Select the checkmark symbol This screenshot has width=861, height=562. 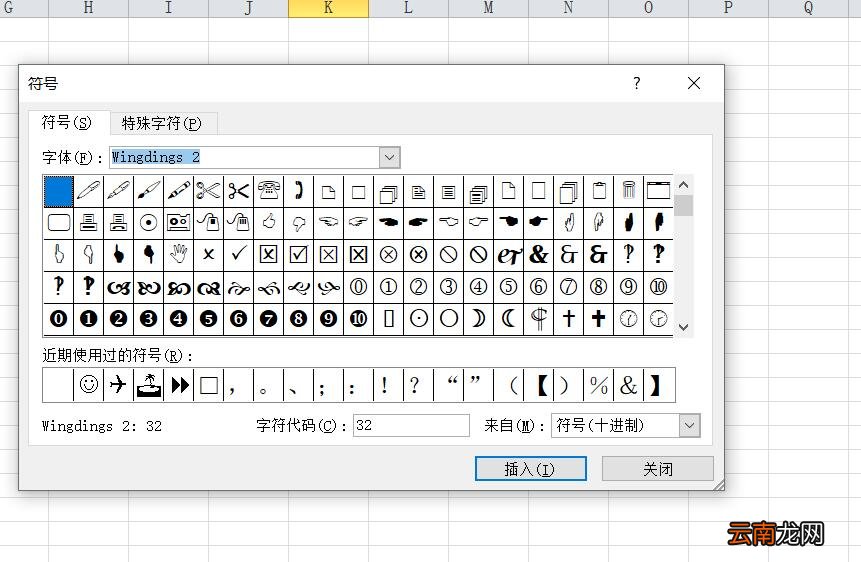[238, 254]
